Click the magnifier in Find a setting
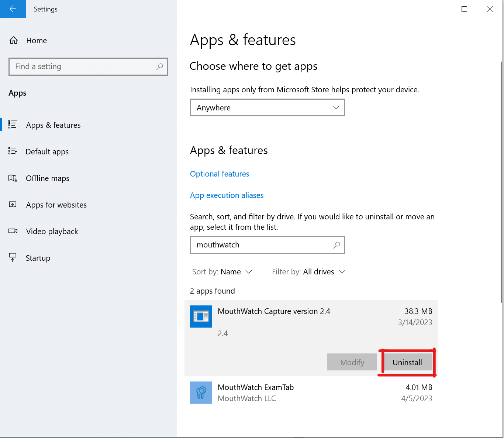 (x=159, y=66)
